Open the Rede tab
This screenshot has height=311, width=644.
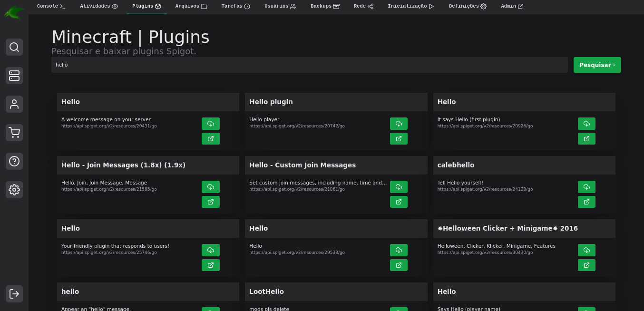point(363,7)
